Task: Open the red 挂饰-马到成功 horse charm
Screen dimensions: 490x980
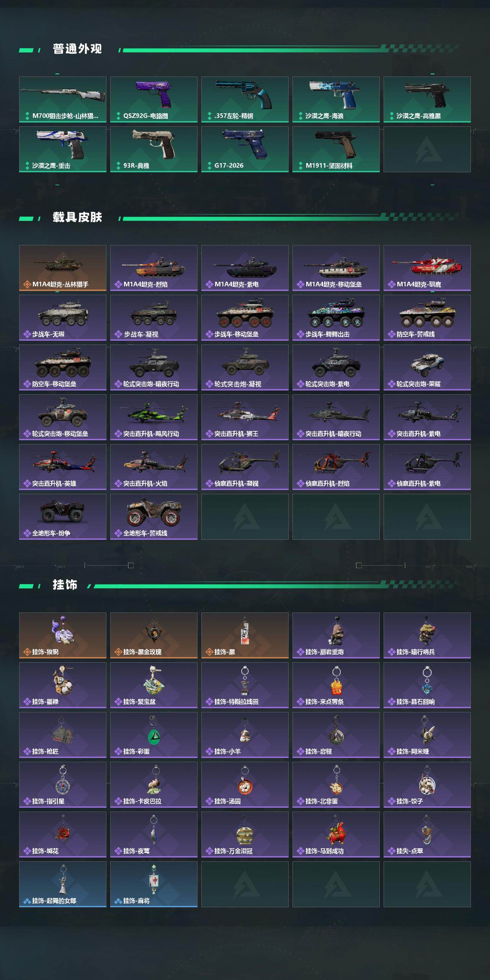Action: (x=336, y=835)
